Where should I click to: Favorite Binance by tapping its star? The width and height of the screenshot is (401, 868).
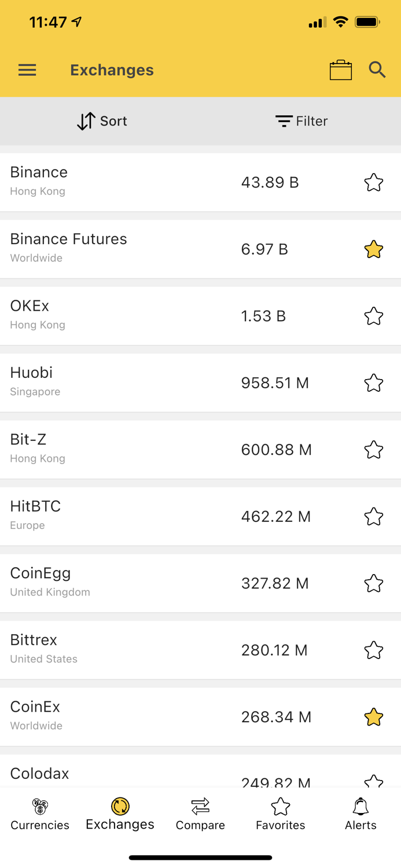tap(373, 182)
